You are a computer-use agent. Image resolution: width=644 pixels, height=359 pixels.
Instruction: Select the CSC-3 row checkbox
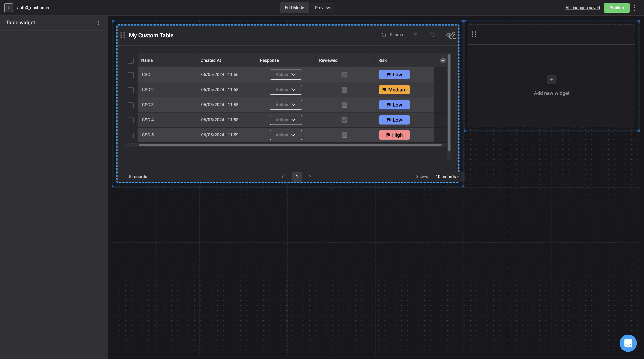point(131,105)
